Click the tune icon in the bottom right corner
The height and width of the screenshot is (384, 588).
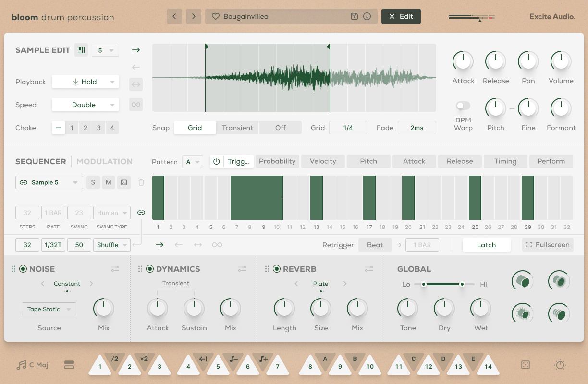pos(560,365)
